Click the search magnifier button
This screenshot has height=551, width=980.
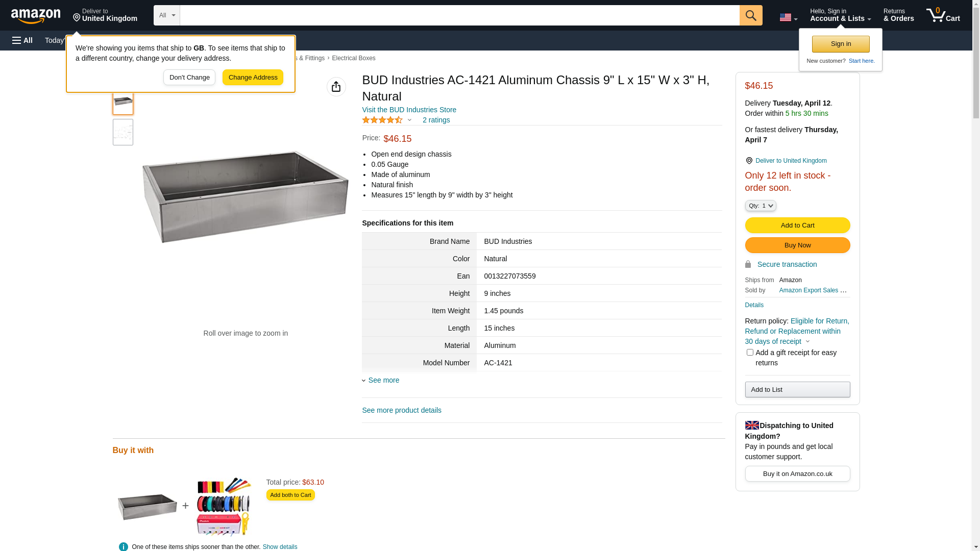750,15
